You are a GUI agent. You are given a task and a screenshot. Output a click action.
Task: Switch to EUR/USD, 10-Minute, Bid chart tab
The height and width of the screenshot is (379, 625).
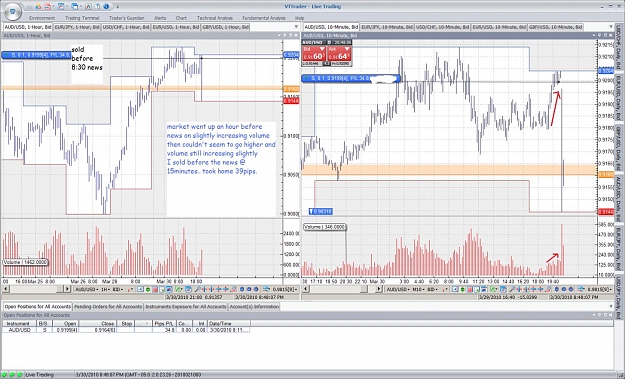click(x=499, y=27)
